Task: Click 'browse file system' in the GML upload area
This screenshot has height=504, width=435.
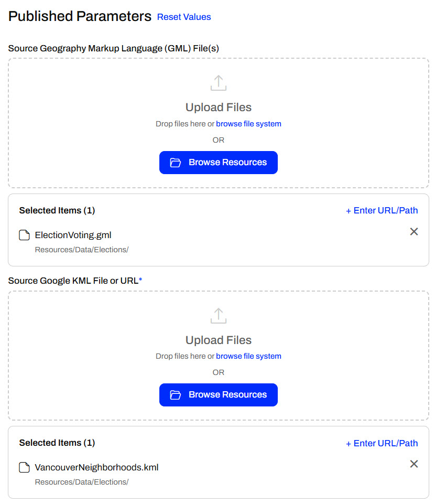Action: tap(248, 124)
